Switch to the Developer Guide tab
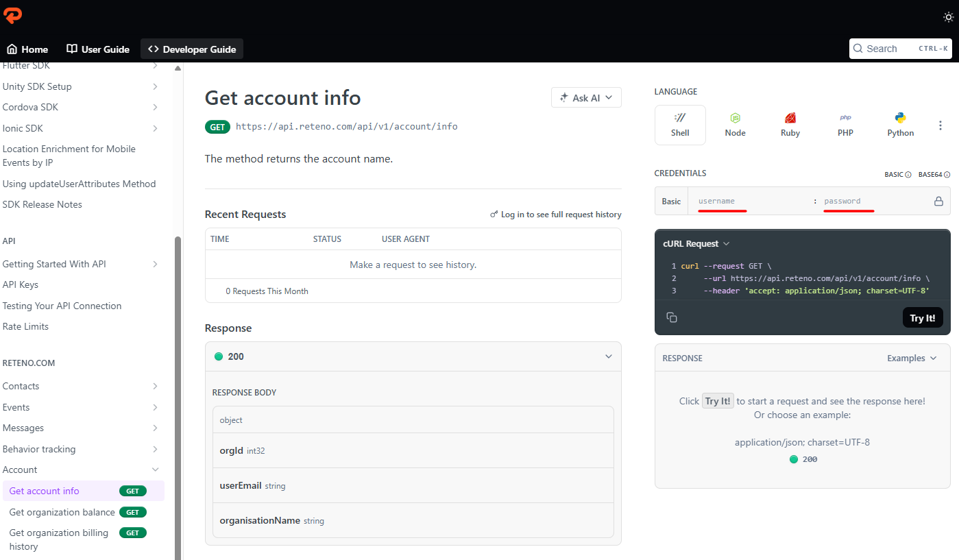This screenshot has height=560, width=959. coord(192,49)
